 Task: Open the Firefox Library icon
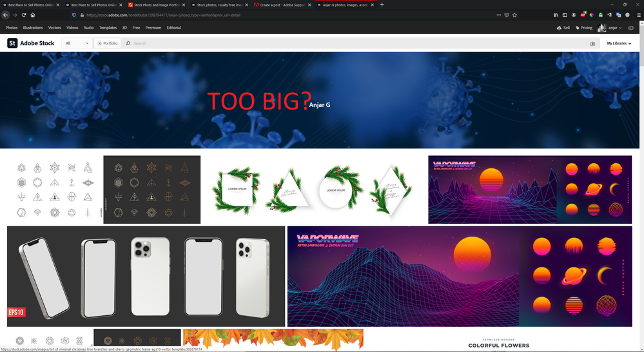point(556,15)
